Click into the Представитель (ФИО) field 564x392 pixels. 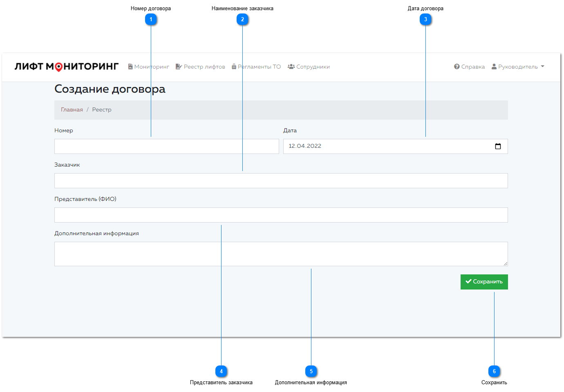click(281, 215)
